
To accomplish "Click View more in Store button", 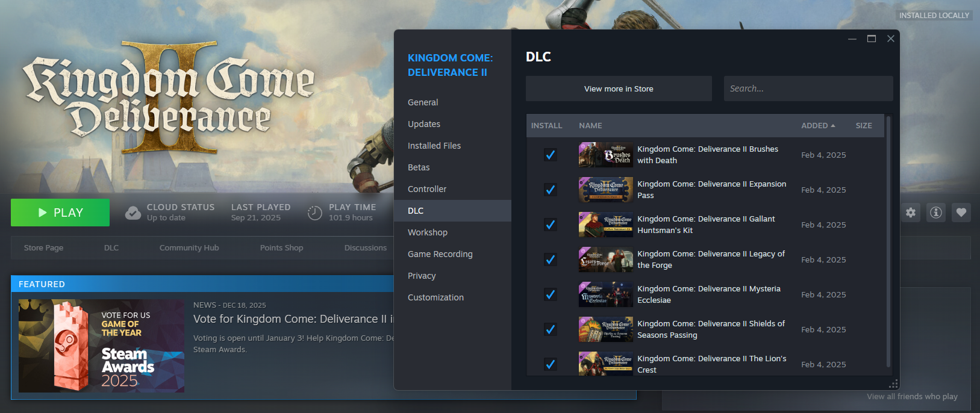I will tap(619, 88).
